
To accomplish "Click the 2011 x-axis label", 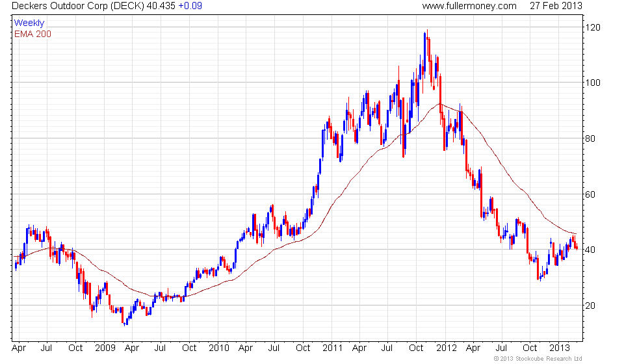I will coord(333,348).
